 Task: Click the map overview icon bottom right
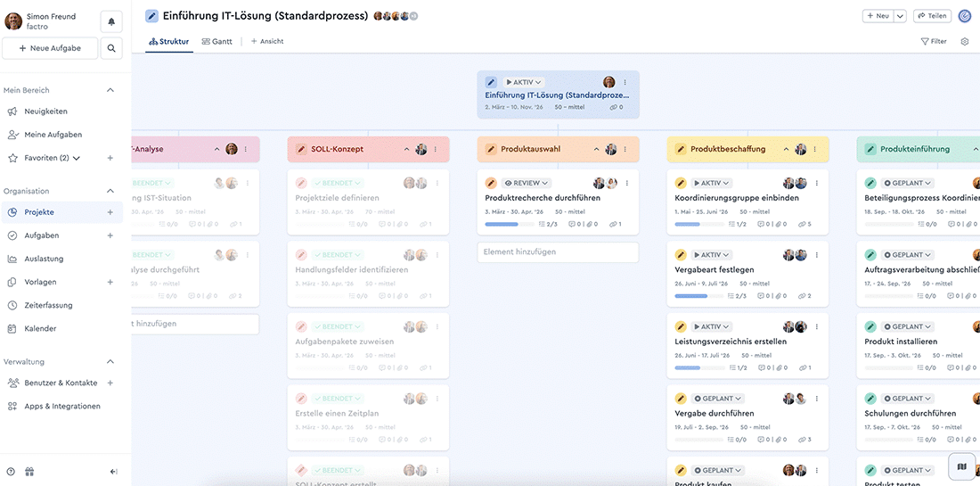pos(961,465)
